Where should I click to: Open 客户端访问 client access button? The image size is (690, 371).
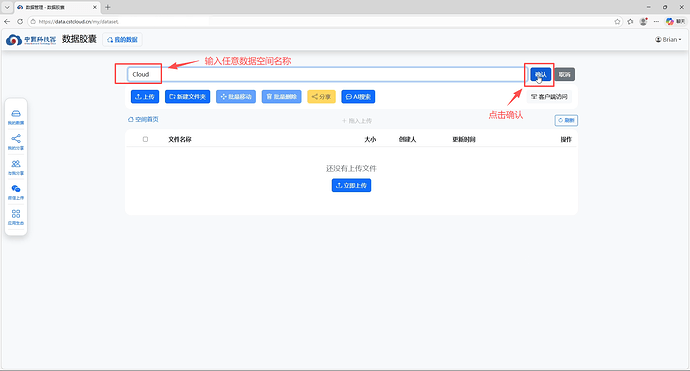pyautogui.click(x=549, y=97)
